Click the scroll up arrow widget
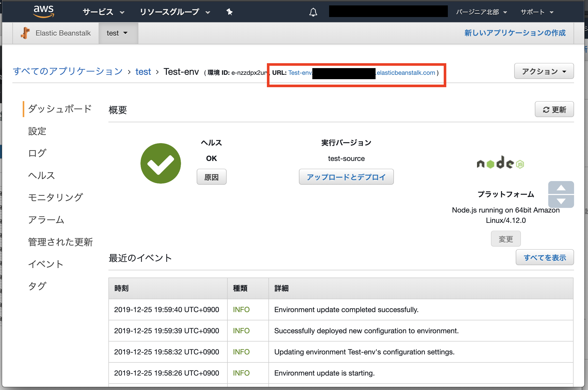588x390 pixels. (561, 188)
